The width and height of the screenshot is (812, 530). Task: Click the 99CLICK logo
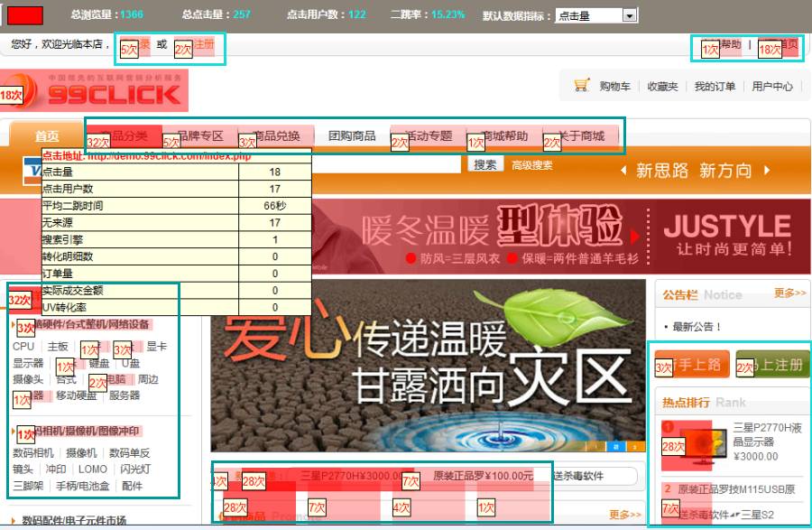pos(94,90)
